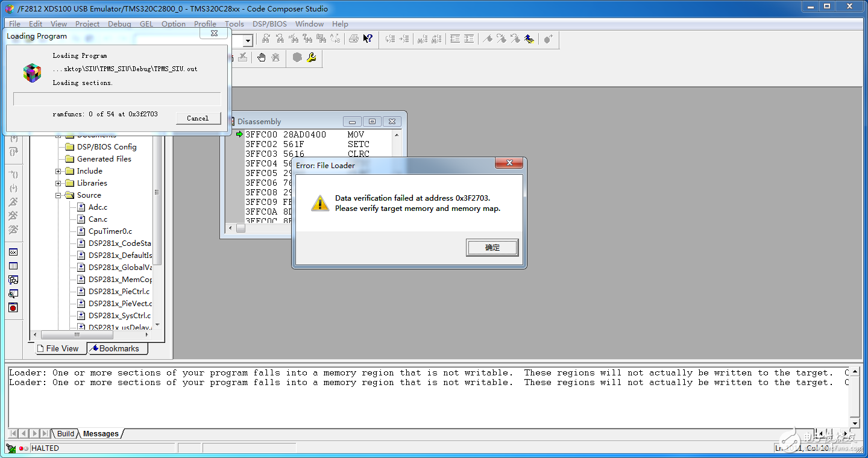The width and height of the screenshot is (868, 458).
Task: Open the DSP/BIOS menu
Action: coord(270,24)
